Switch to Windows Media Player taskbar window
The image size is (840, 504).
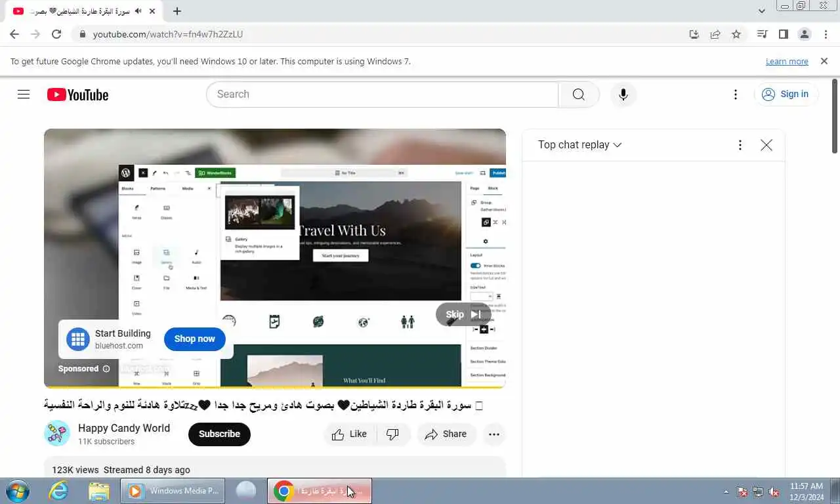tap(173, 491)
